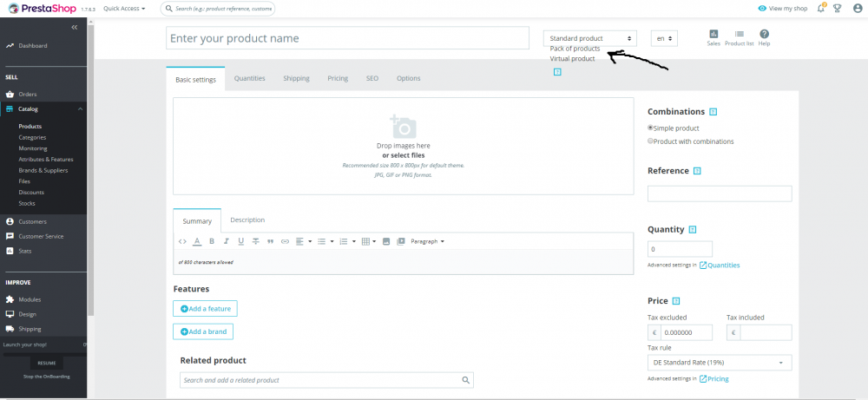
Task: Select the Simple product radio
Action: click(650, 128)
